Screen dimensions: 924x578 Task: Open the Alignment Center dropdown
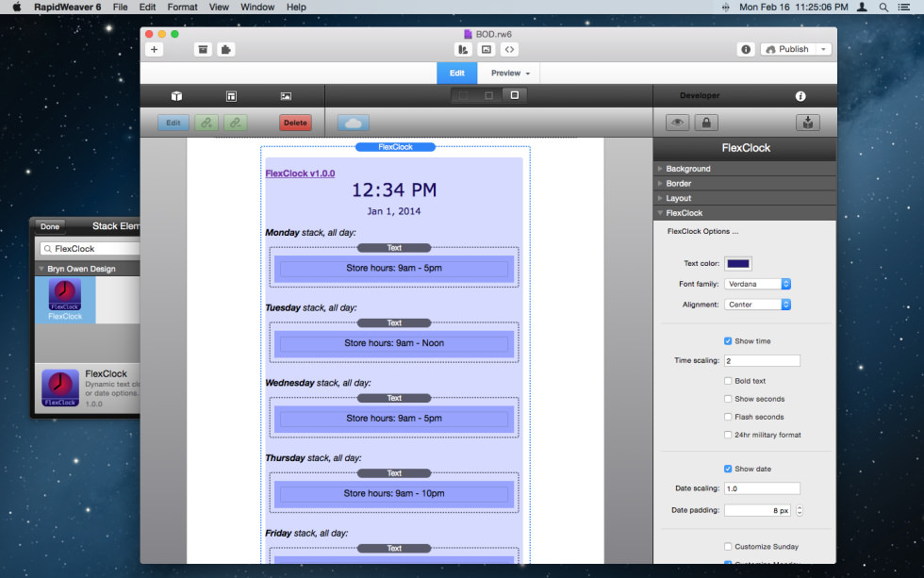(757, 305)
